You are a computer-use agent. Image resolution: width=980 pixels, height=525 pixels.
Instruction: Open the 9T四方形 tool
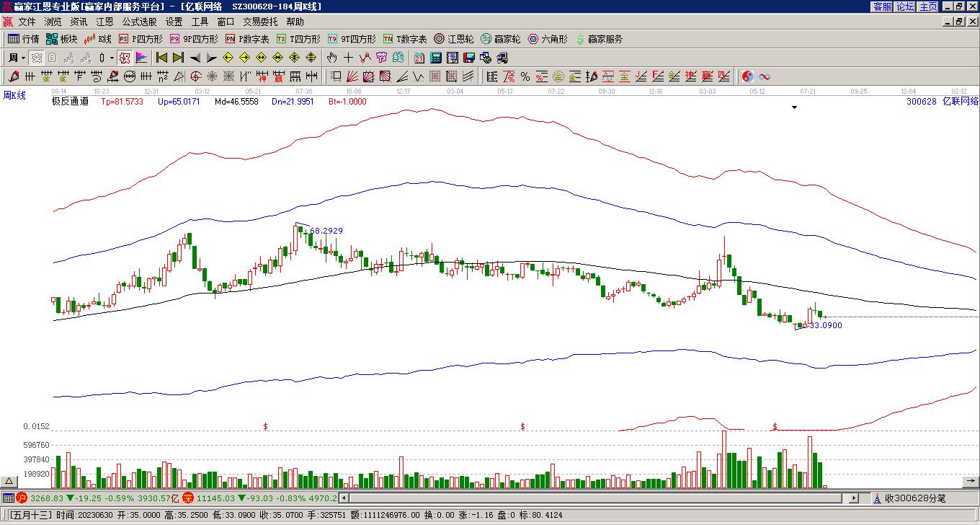352,39
